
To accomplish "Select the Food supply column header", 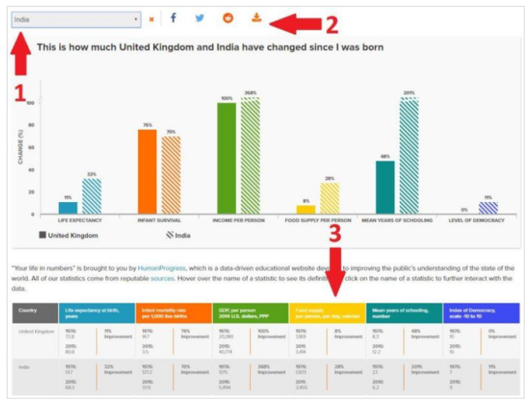I will coord(325,313).
